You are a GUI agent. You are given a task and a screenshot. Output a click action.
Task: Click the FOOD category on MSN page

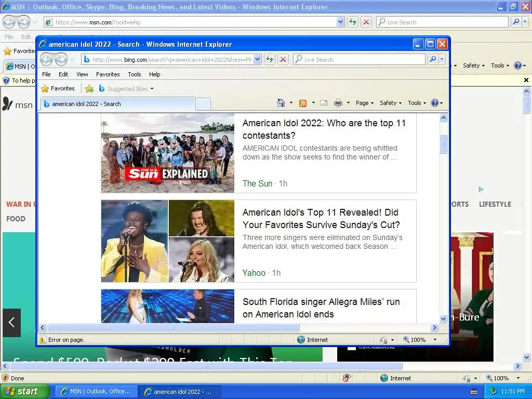[16, 219]
